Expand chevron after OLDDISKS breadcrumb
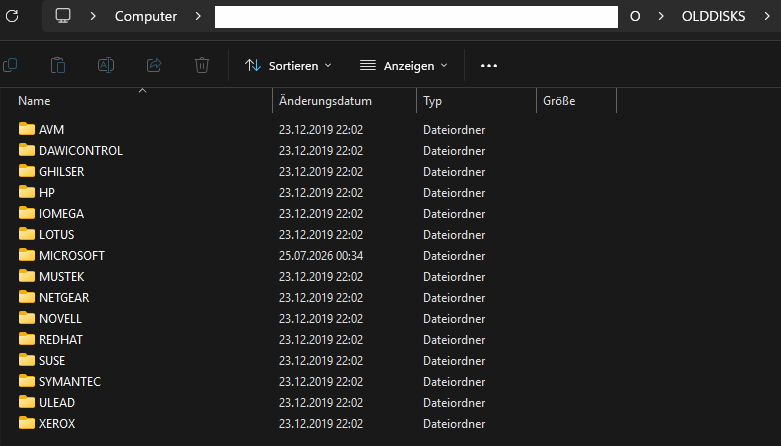Screen dimensions: 781x446 pyautogui.click(x=767, y=16)
